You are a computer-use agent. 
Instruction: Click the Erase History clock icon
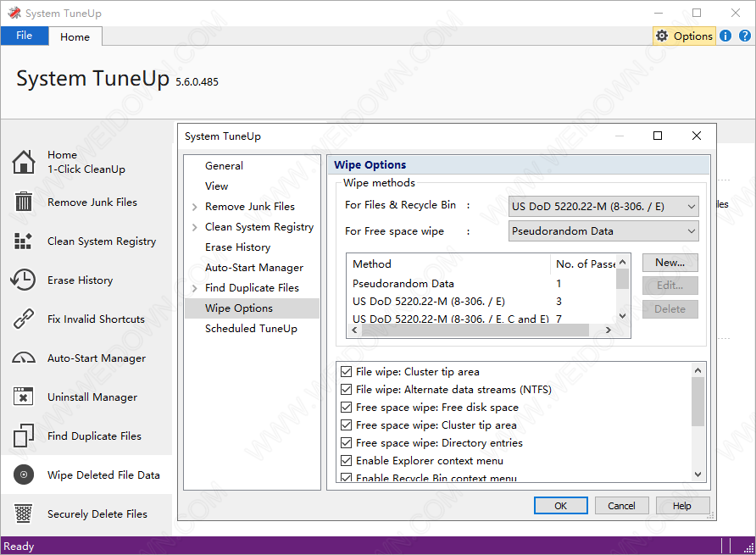23,280
